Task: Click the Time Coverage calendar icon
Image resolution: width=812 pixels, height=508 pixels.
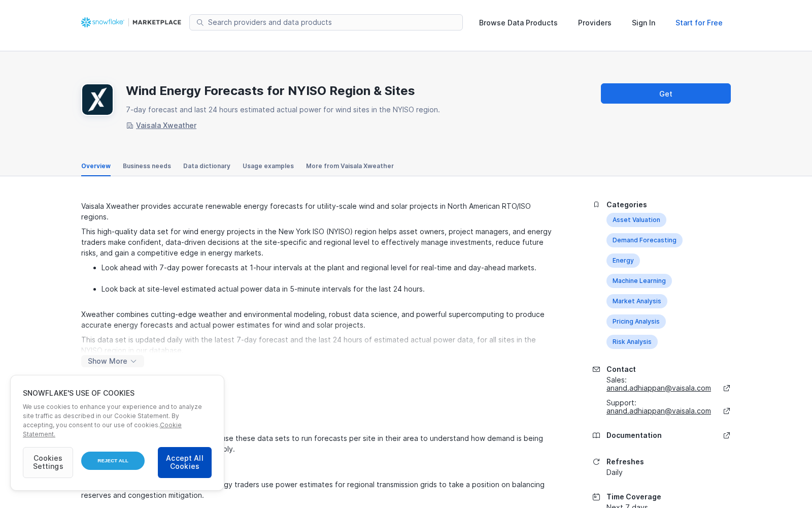Action: point(596,497)
